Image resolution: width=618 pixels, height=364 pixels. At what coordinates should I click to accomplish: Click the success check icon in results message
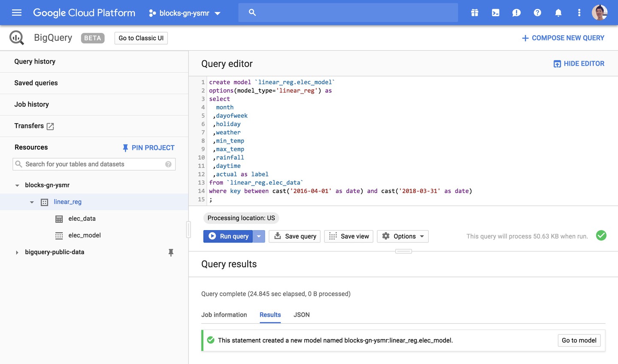point(211,340)
